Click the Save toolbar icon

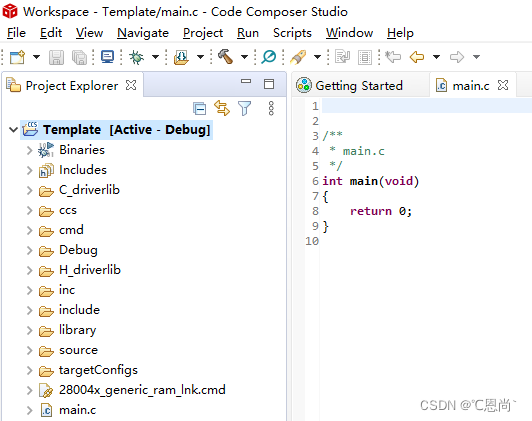(56, 57)
